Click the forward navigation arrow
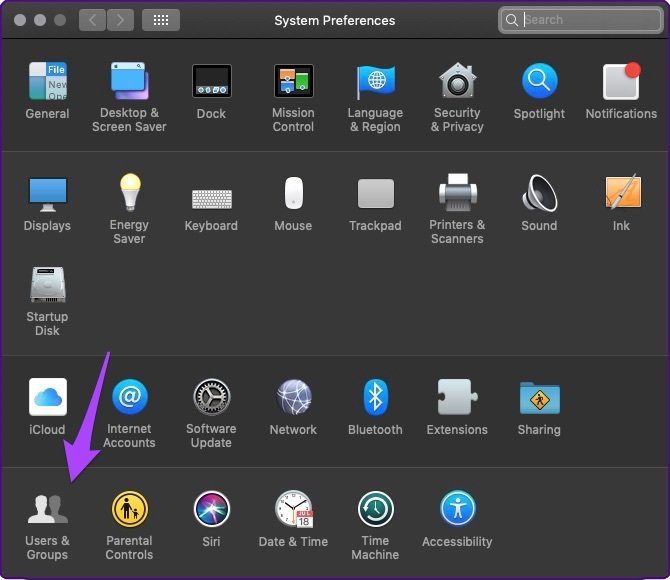This screenshot has width=670, height=580. click(120, 20)
